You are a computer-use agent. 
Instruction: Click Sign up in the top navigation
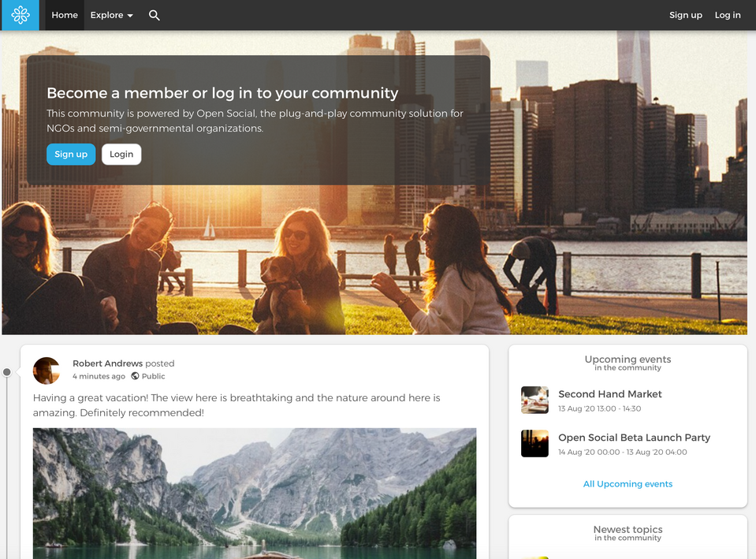[x=685, y=15]
